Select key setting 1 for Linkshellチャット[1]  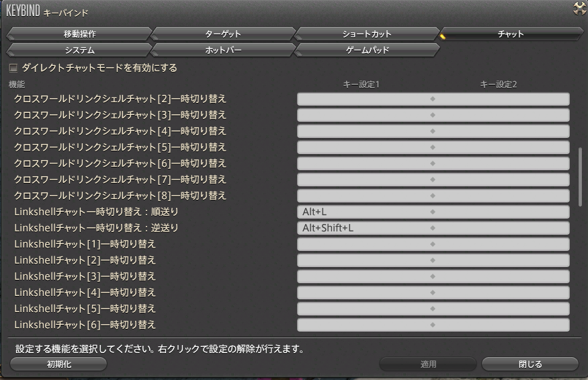(365, 244)
